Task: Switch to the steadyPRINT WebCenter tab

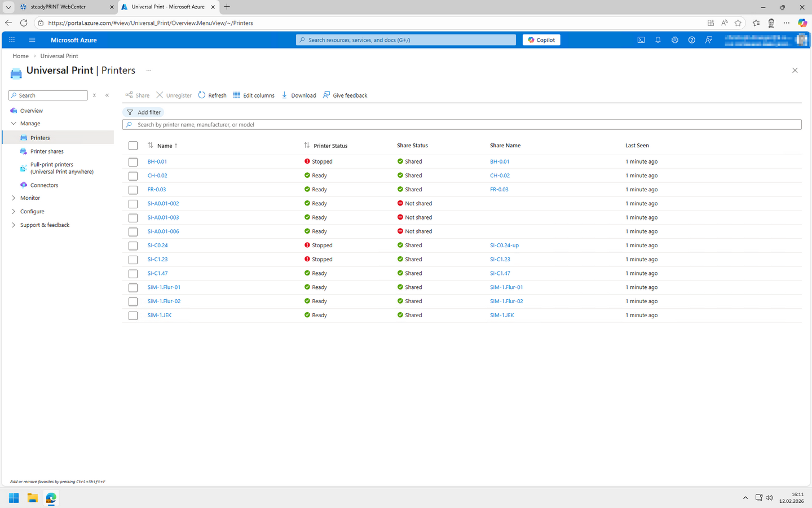Action: [x=58, y=7]
